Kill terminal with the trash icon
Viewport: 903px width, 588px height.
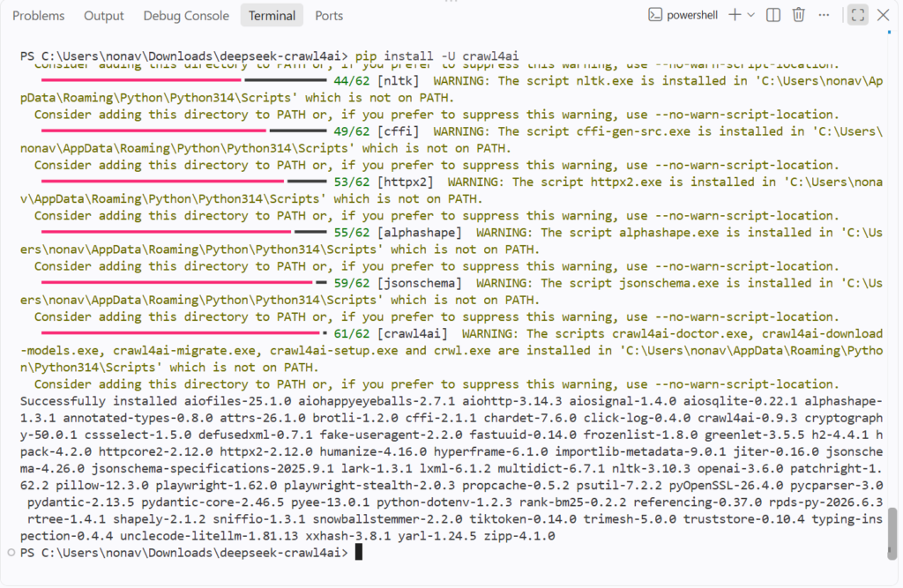(799, 15)
